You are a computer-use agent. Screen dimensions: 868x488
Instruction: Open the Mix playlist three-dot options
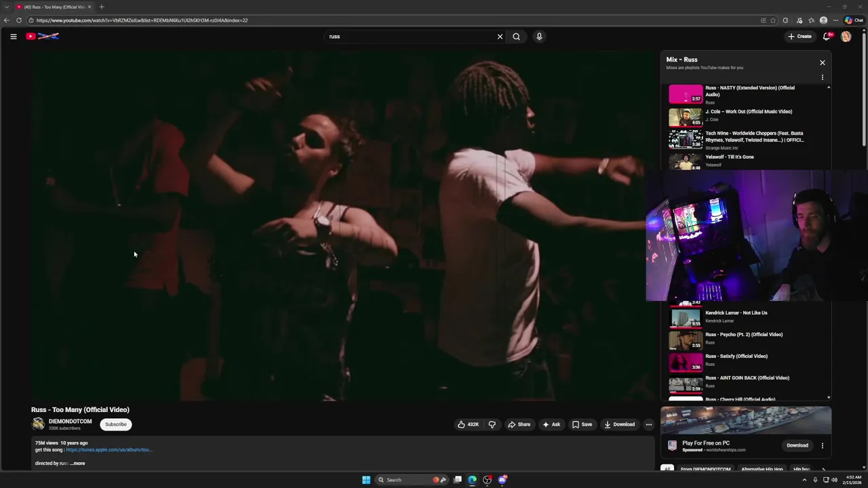822,77
